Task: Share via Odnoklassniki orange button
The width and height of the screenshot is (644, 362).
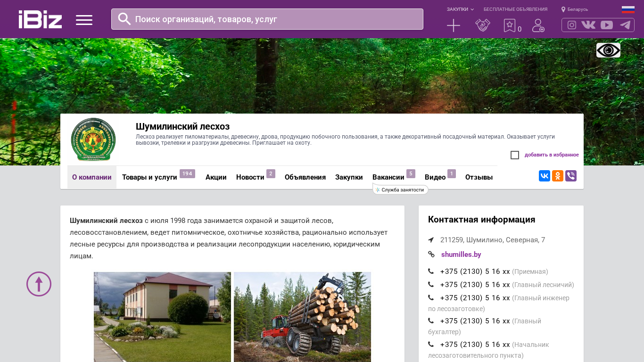Action: coord(558,176)
